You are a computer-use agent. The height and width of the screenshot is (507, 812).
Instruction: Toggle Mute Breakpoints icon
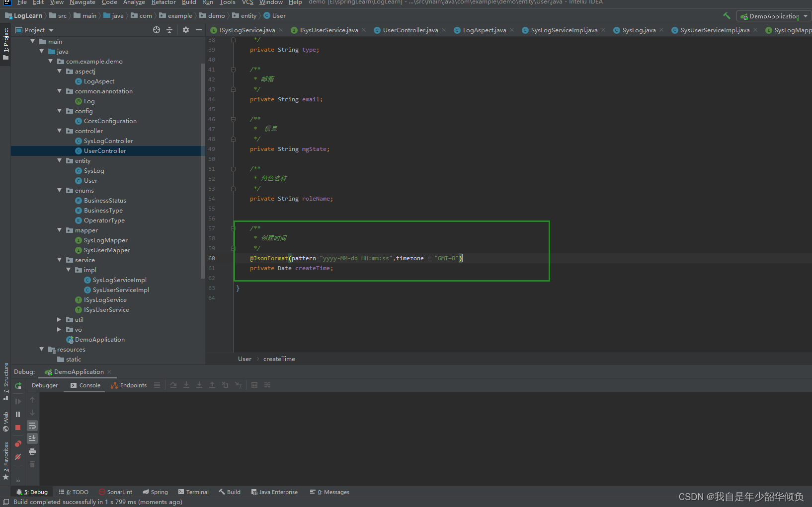click(18, 457)
